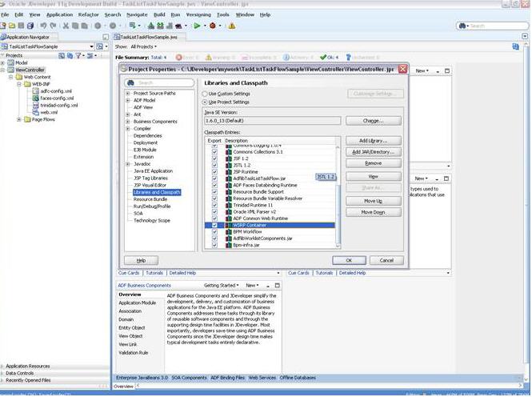Expand the Business Components node
This screenshot has width=532, height=397.
point(128,122)
